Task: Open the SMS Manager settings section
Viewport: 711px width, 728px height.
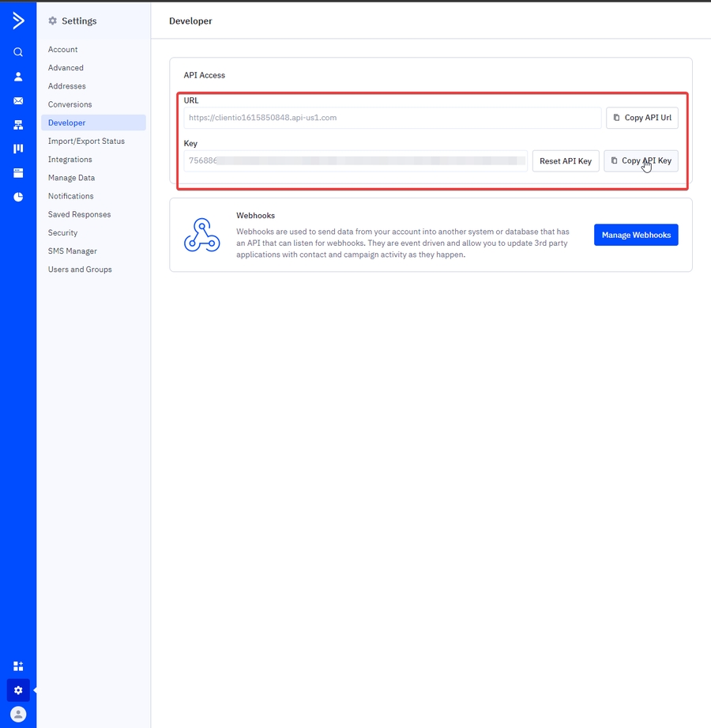Action: pos(72,251)
